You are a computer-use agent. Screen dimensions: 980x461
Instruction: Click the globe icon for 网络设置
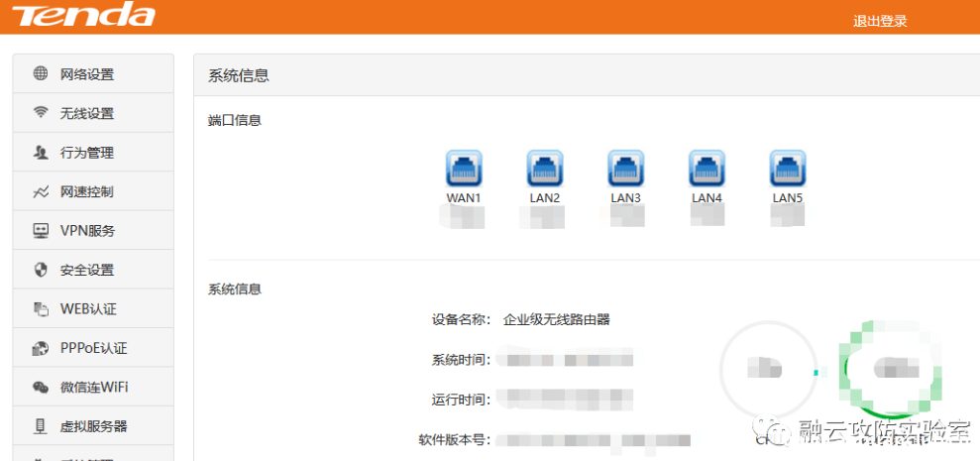click(41, 73)
